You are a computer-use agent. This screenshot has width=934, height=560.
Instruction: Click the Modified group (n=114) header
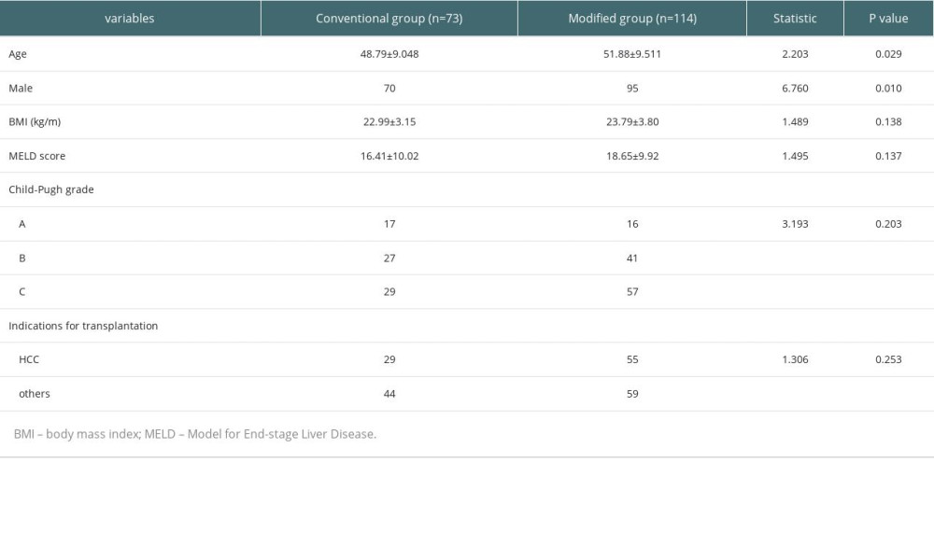pos(632,19)
